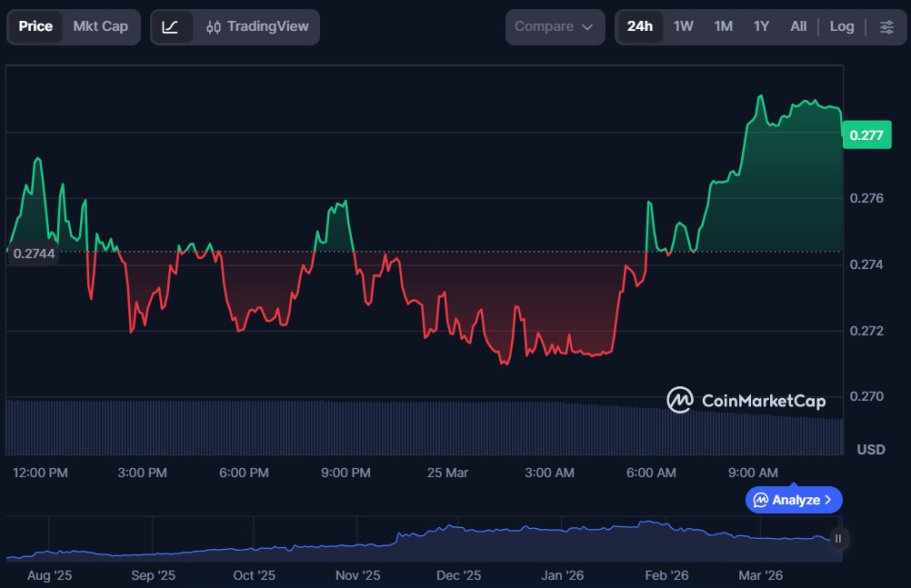Click the Analyze sparkle icon
The image size is (911, 588).
761,500
